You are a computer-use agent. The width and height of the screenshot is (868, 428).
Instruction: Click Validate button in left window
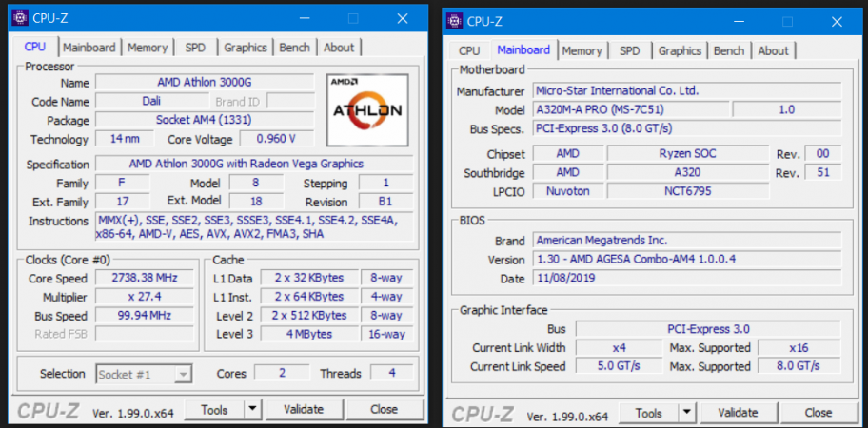point(304,409)
